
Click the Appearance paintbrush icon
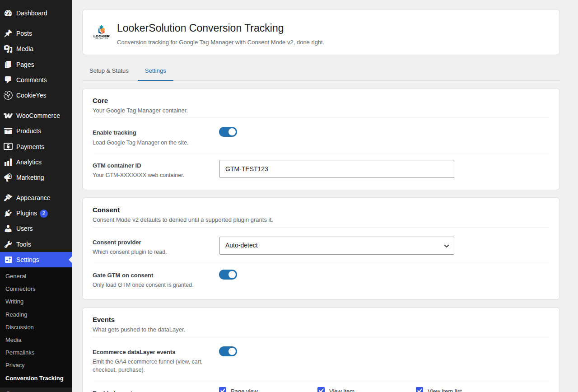click(8, 198)
